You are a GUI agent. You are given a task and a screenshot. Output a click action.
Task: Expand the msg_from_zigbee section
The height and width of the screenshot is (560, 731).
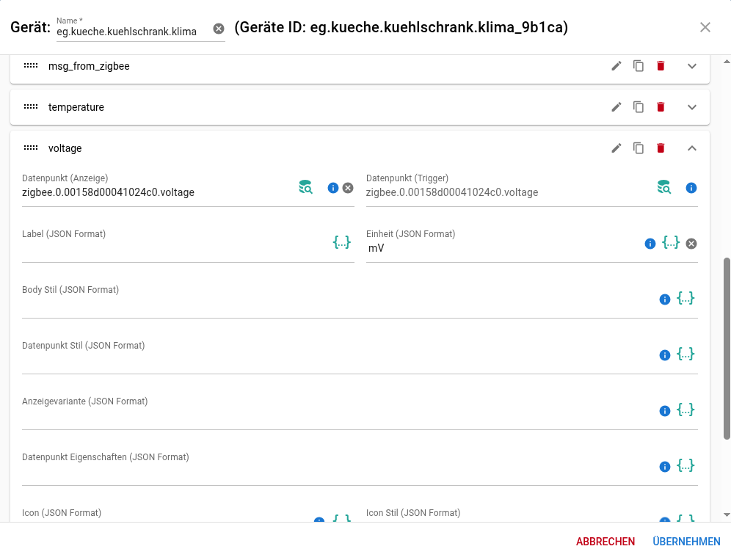point(692,66)
